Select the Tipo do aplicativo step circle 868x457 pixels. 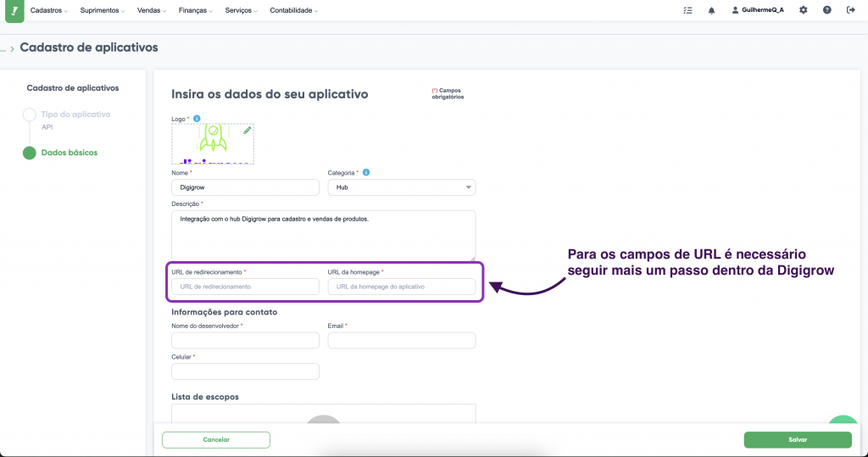click(x=30, y=114)
